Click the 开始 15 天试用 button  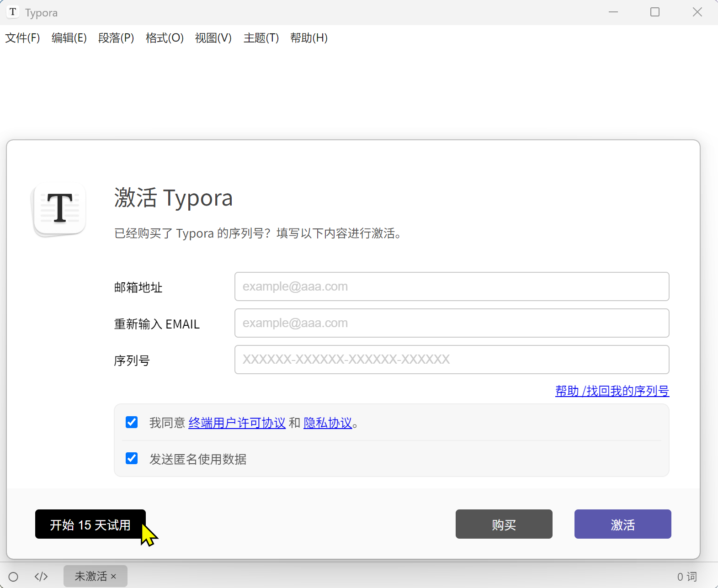click(90, 524)
